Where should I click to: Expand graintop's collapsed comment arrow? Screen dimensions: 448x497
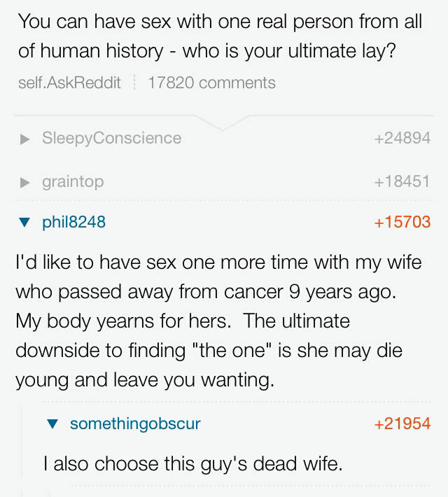click(x=24, y=182)
